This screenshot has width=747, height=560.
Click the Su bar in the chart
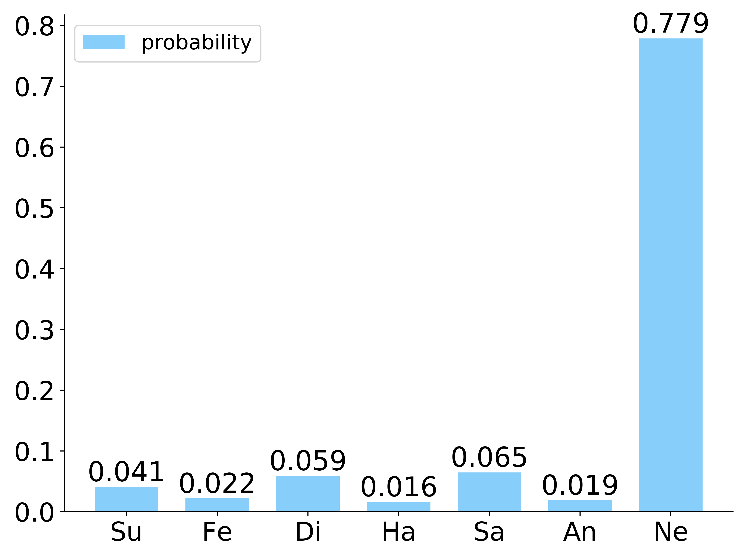coord(126,499)
